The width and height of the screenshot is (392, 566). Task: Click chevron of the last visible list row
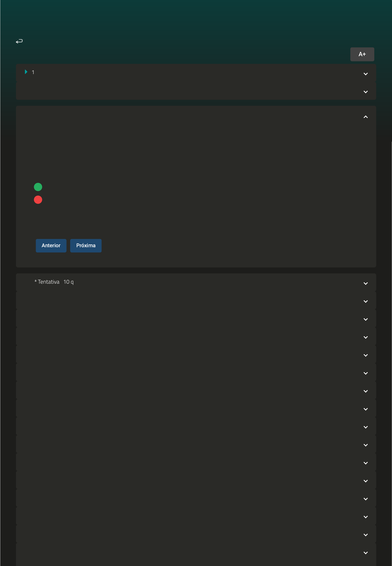(x=365, y=553)
